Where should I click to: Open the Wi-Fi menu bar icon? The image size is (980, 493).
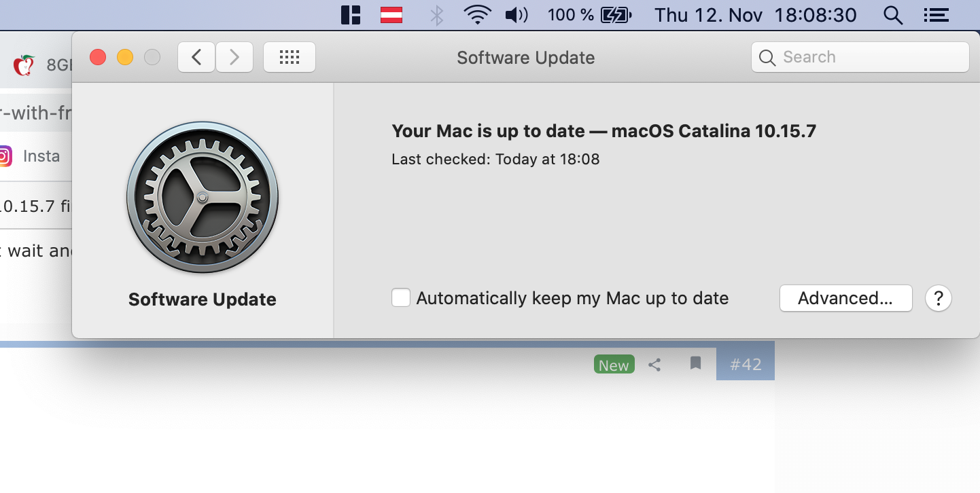[478, 15]
